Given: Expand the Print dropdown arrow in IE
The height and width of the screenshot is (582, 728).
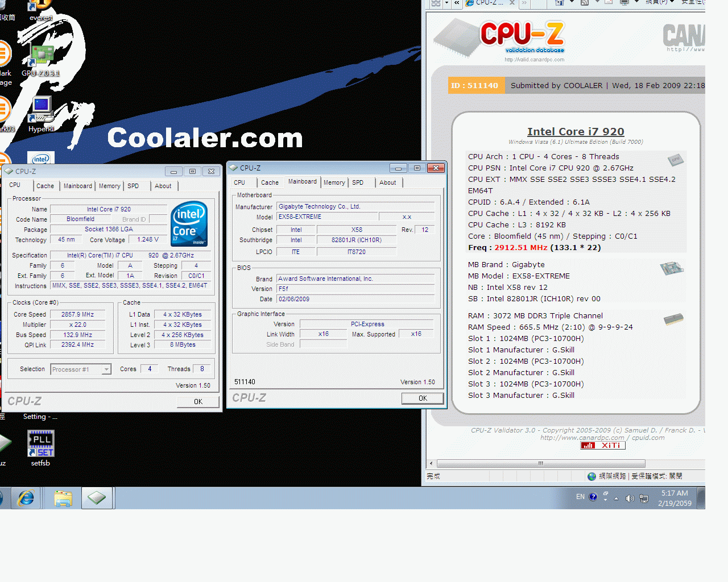Looking at the screenshot, I should [x=636, y=2].
